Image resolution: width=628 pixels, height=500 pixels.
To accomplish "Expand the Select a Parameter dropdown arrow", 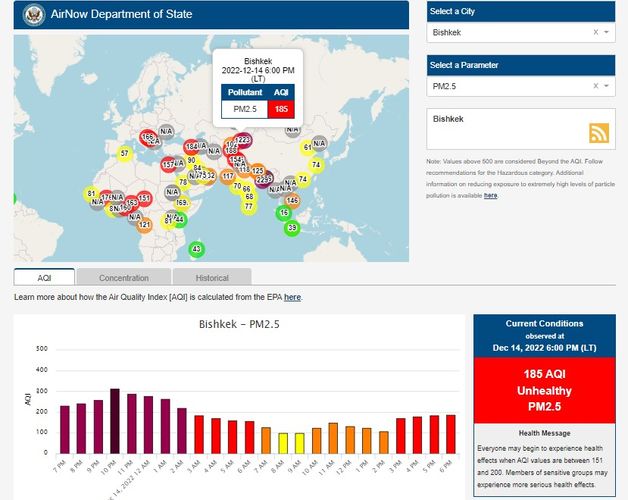I will click(606, 87).
